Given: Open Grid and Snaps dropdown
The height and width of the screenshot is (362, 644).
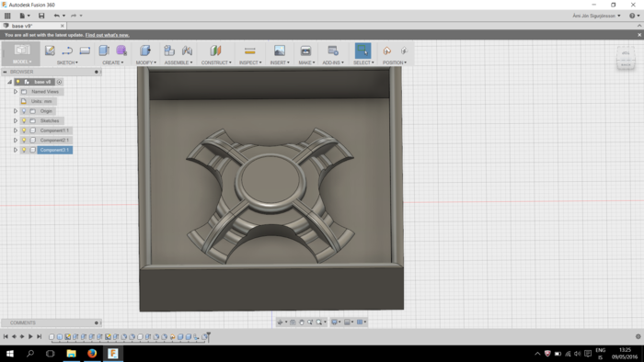Looking at the screenshot, I should [349, 322].
